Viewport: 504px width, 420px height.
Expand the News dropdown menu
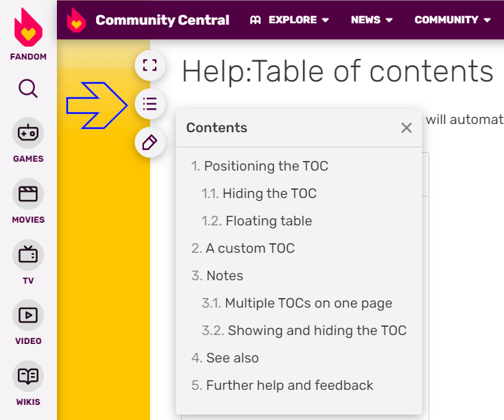pos(372,20)
